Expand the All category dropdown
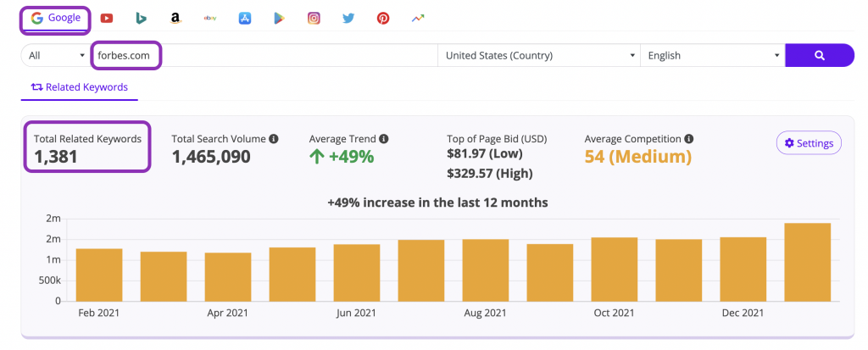The image size is (868, 350). click(56, 56)
